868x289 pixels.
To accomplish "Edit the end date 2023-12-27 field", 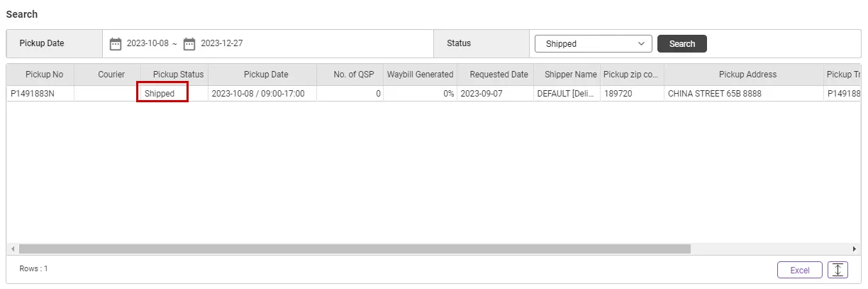I will coord(222,44).
